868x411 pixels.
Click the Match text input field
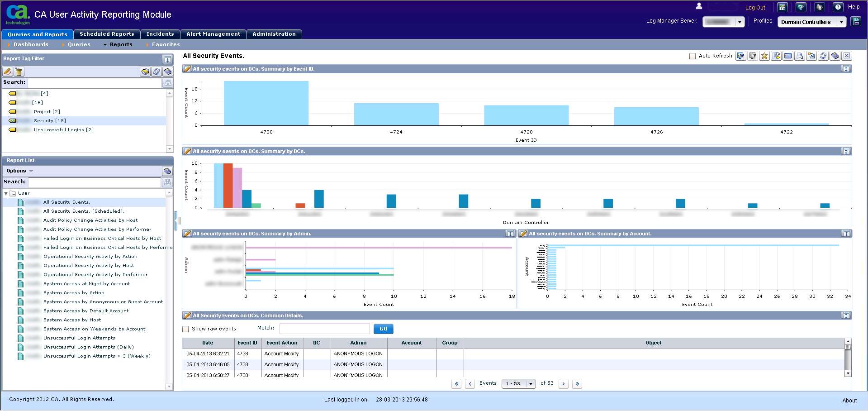pyautogui.click(x=325, y=329)
